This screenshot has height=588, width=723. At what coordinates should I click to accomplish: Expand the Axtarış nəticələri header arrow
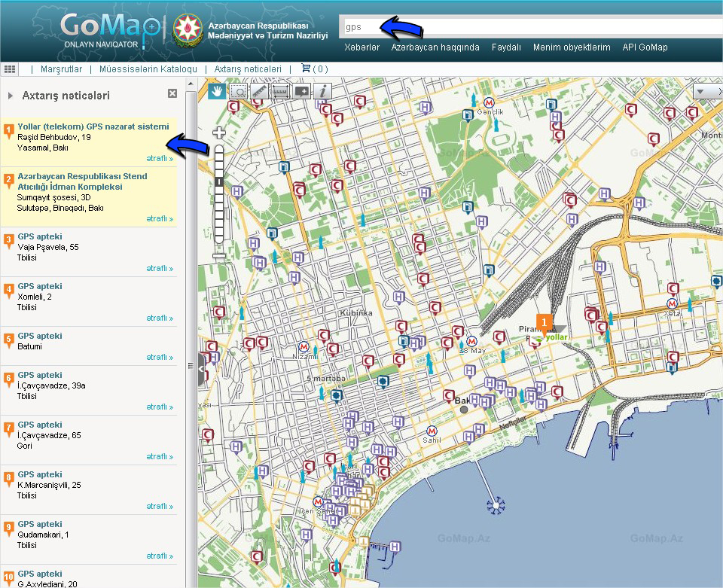pyautogui.click(x=11, y=96)
